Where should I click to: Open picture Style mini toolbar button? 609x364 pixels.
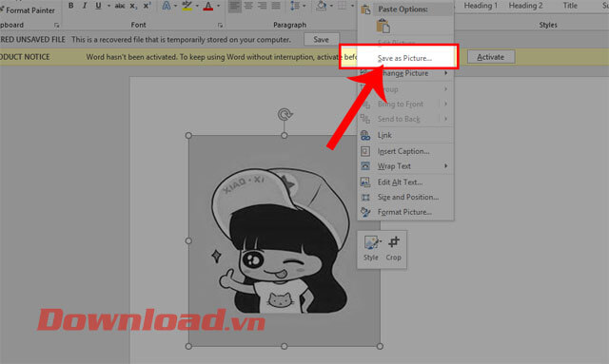tap(371, 248)
